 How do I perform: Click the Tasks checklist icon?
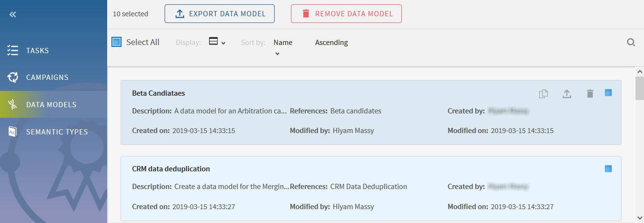[x=13, y=51]
